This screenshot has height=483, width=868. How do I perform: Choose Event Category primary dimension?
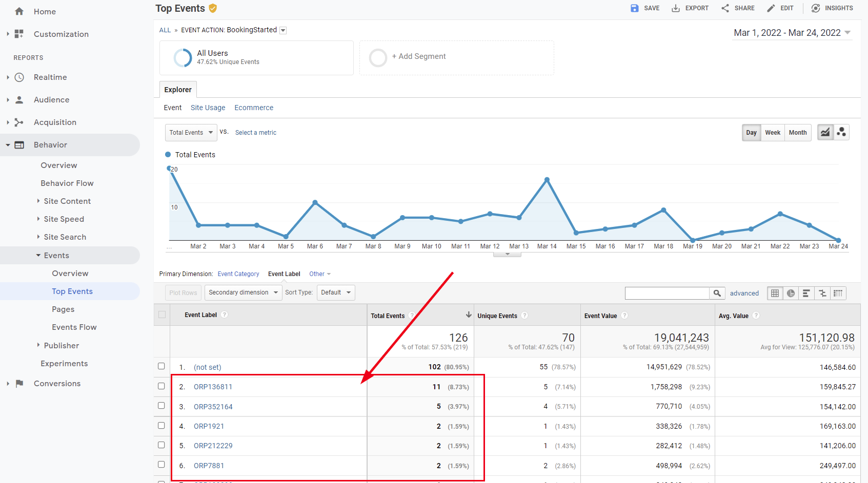(238, 274)
